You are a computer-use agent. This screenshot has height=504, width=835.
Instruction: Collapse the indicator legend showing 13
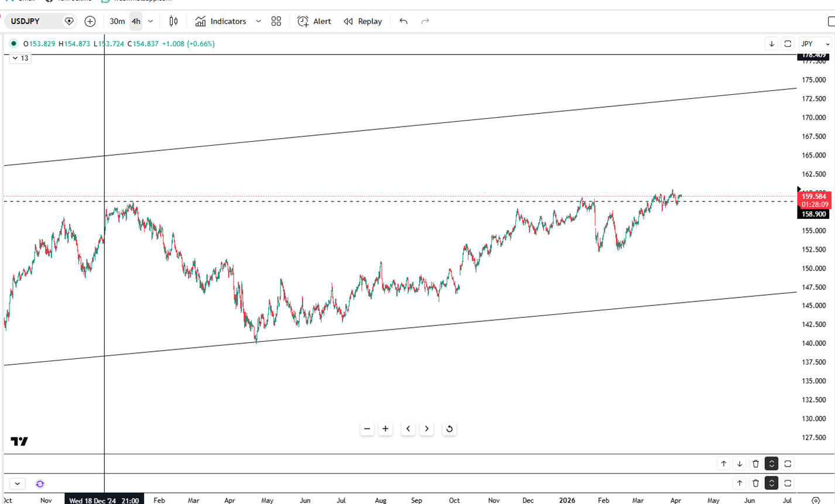(x=20, y=59)
